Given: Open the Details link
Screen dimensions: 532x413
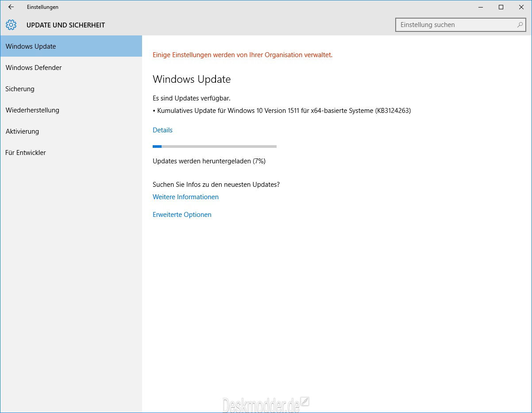Looking at the screenshot, I should click(162, 130).
